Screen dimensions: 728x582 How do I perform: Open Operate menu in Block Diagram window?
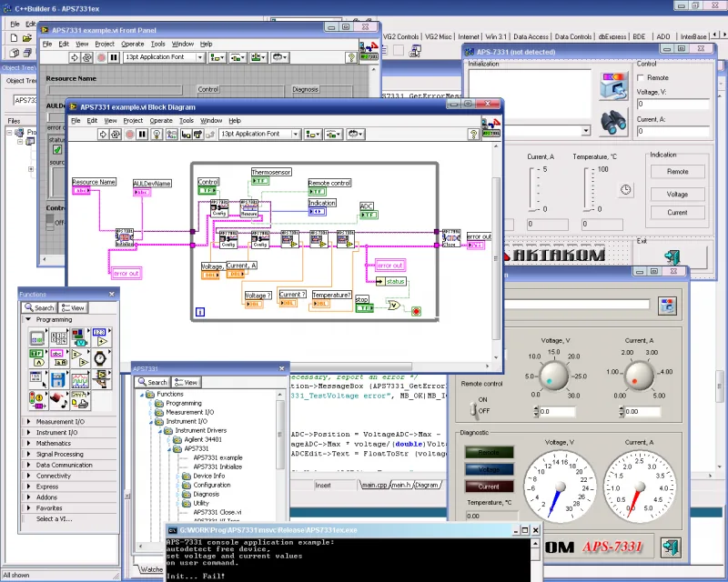[x=161, y=121]
